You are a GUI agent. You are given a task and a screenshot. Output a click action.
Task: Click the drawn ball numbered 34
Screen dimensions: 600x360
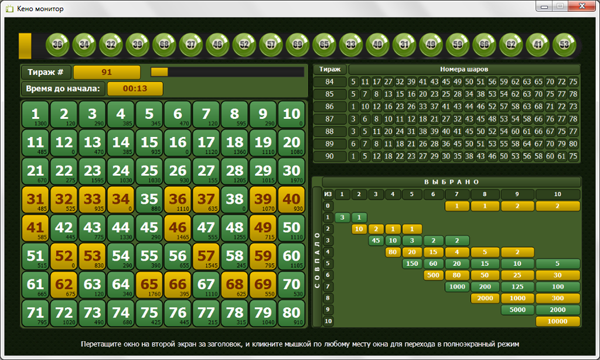point(84,45)
